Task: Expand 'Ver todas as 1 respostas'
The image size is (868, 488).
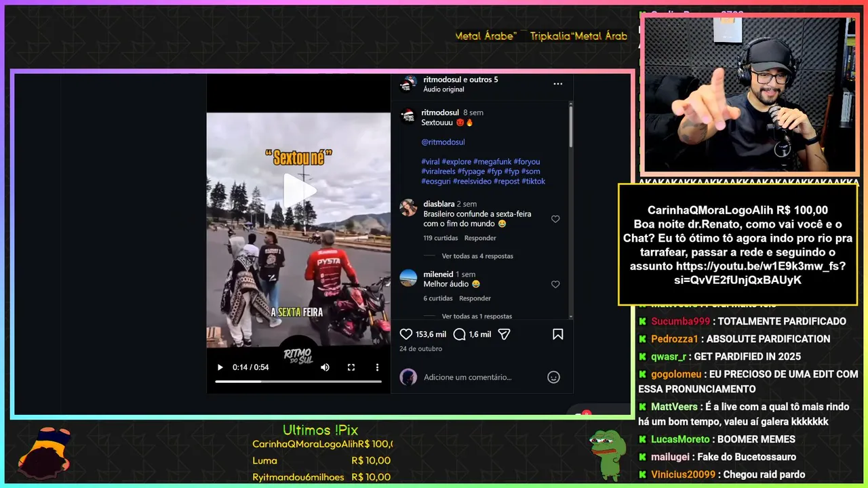Action: pos(477,317)
